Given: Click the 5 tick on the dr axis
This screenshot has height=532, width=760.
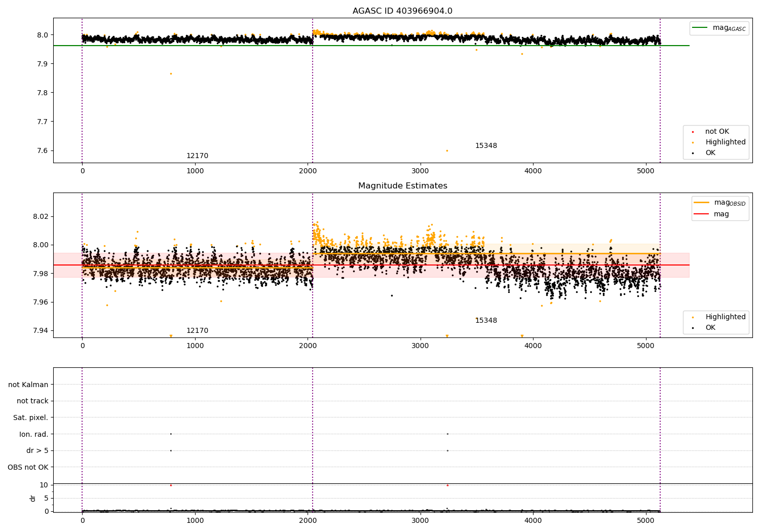Looking at the screenshot, I should pos(46,499).
